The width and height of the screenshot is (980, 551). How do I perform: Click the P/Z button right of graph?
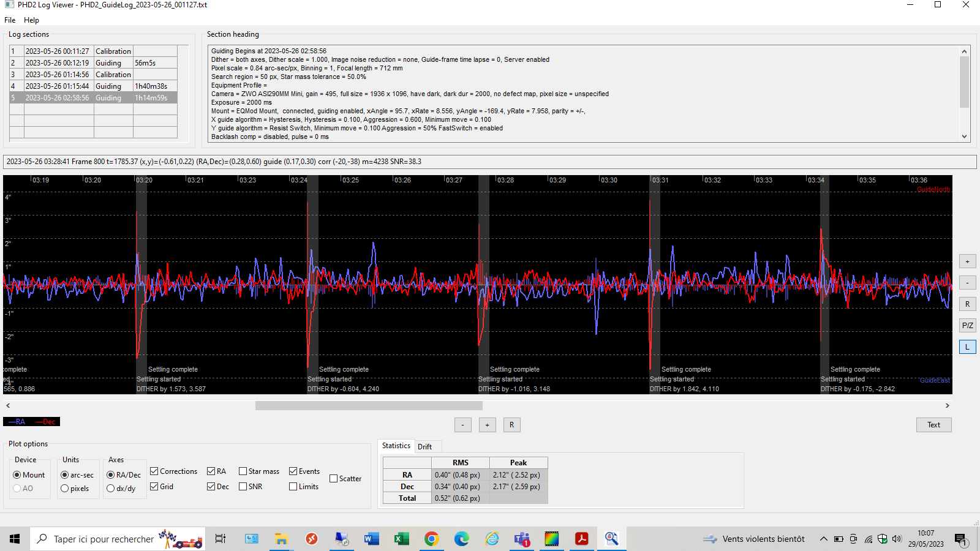[x=967, y=326]
